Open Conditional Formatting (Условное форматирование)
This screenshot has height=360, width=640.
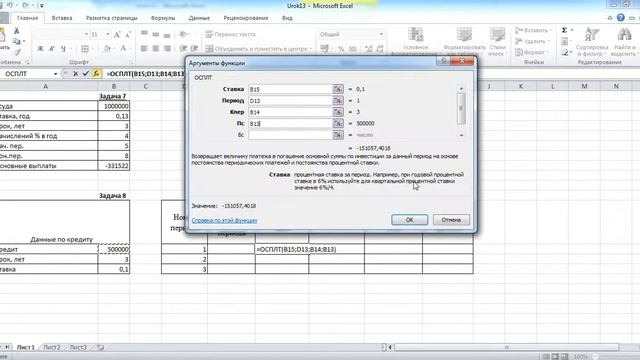pos(415,41)
